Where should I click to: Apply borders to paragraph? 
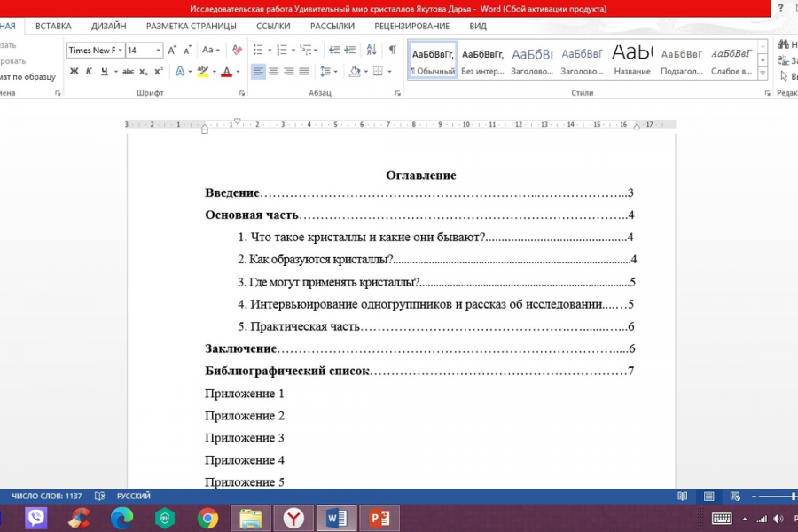point(378,71)
